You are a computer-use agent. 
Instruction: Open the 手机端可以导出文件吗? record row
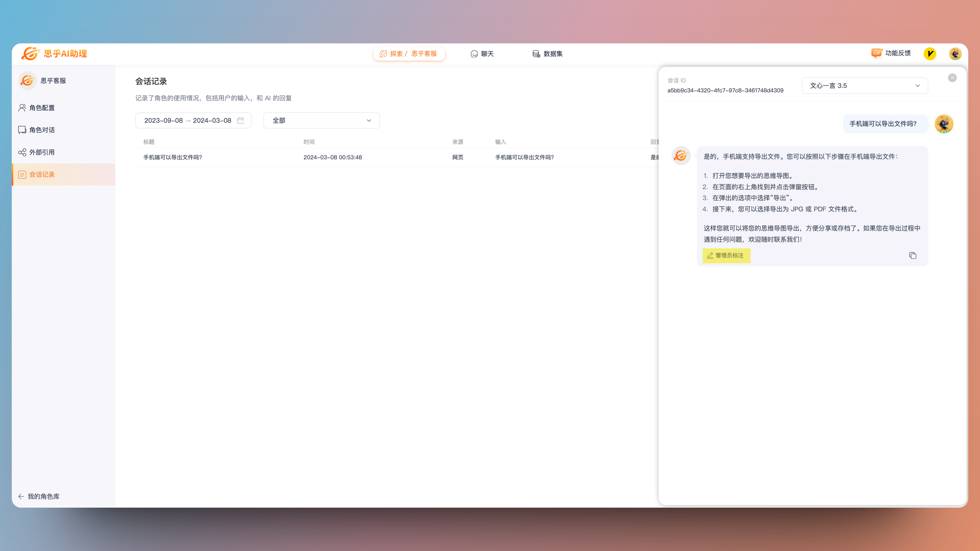pyautogui.click(x=173, y=157)
